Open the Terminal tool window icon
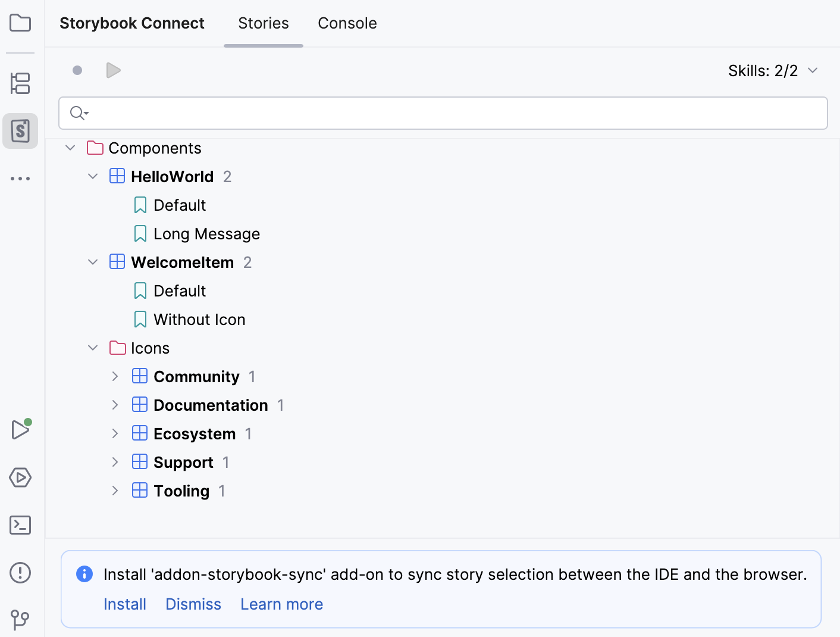Image resolution: width=840 pixels, height=637 pixels. click(x=20, y=525)
